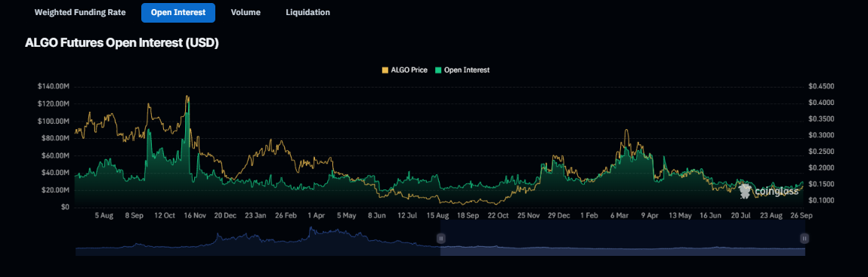Click the 20 Dec date label
The height and width of the screenshot is (277, 868).
coord(225,216)
